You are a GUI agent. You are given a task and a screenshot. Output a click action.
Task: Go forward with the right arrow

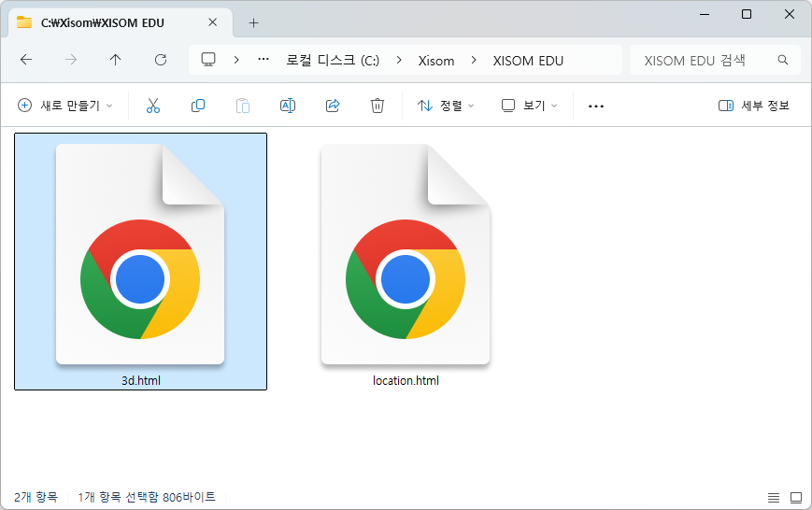pos(71,60)
